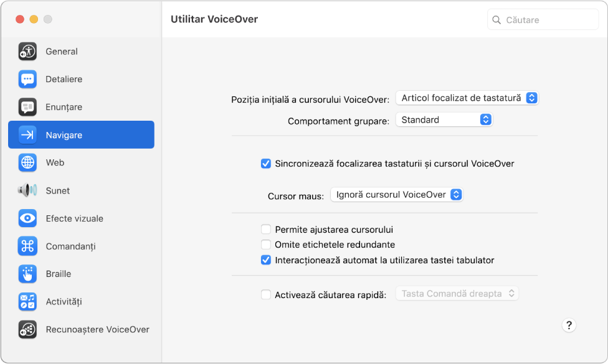The height and width of the screenshot is (364, 608).
Task: Click the General accessibility icon in sidebar
Action: 27,52
